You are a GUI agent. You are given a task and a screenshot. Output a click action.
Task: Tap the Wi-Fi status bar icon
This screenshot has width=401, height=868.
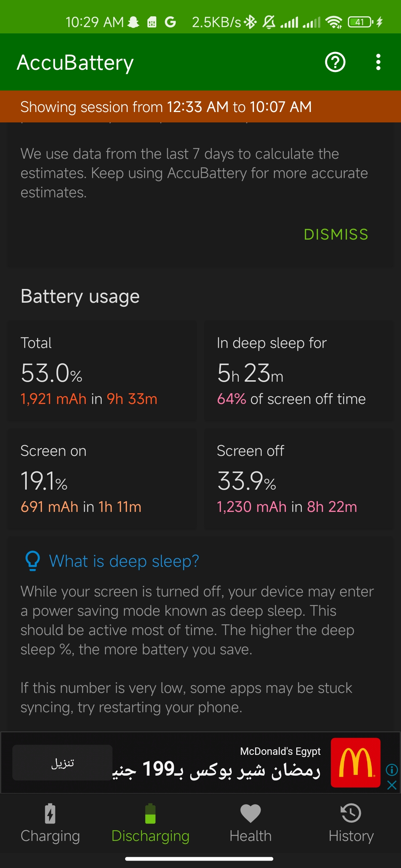(x=334, y=22)
